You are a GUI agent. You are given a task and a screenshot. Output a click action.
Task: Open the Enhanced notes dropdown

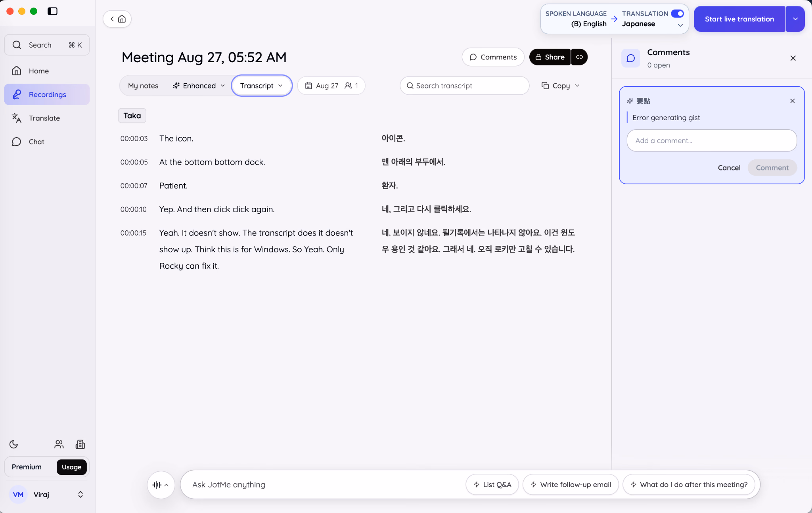(199, 86)
